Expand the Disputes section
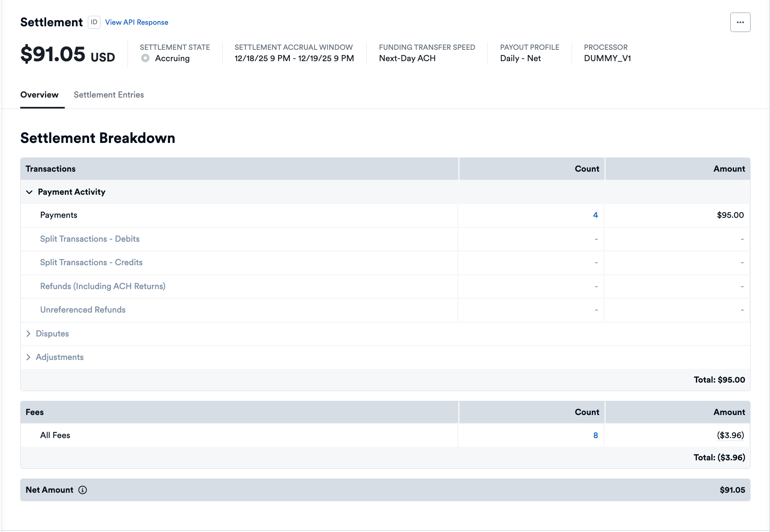 click(28, 334)
